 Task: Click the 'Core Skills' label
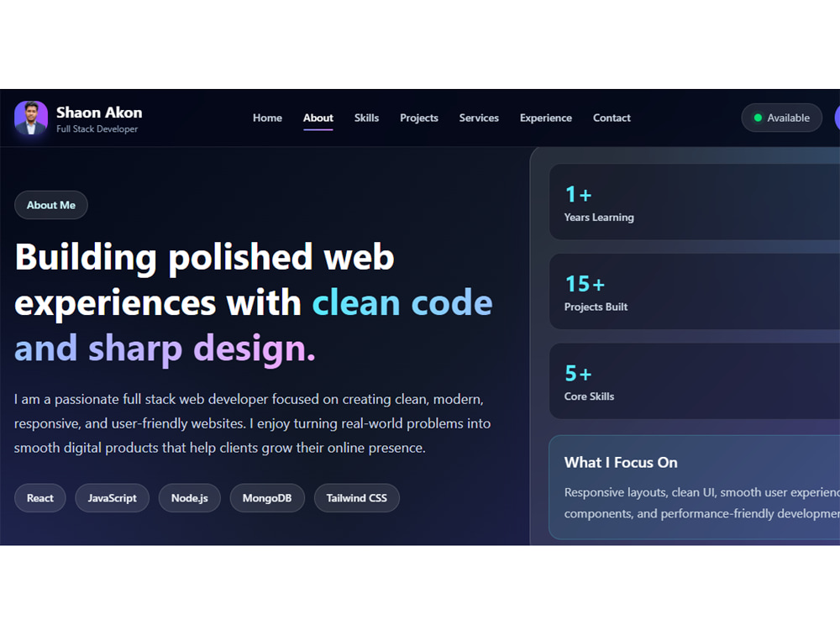click(x=590, y=396)
